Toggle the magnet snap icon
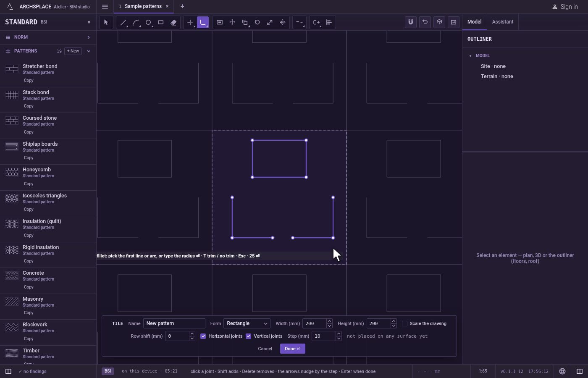588x378 pixels. click(411, 22)
